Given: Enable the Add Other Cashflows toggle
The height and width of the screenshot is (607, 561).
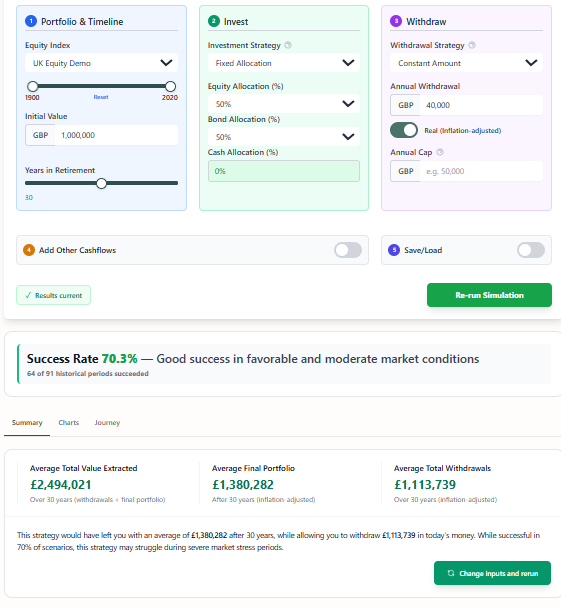Looking at the screenshot, I should pos(348,250).
